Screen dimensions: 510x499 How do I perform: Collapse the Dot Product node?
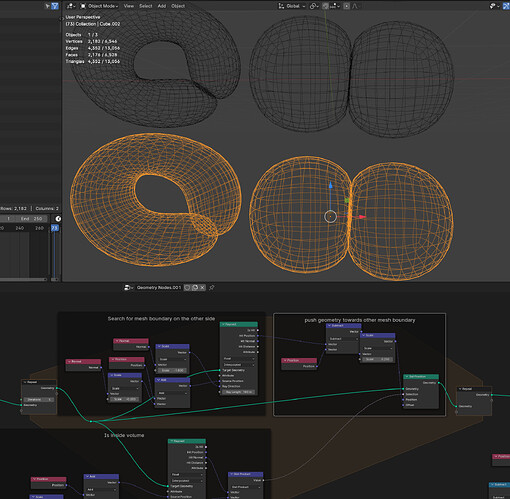[x=232, y=474]
